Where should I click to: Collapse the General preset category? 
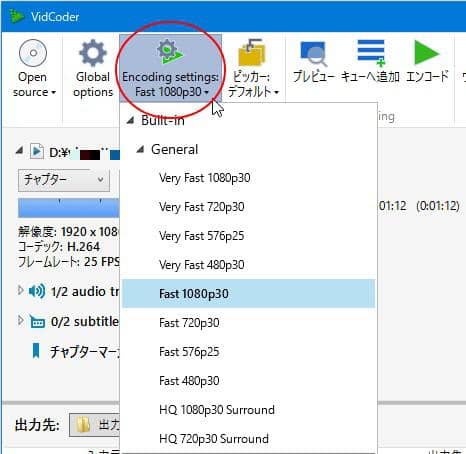point(140,149)
